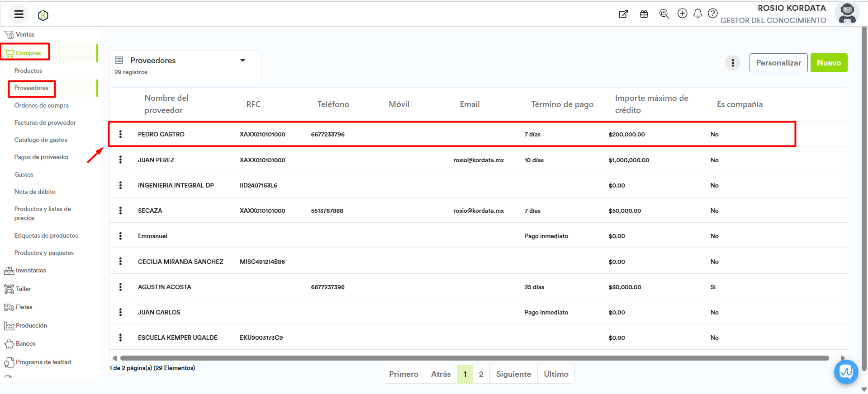This screenshot has height=394, width=868.
Task: Click the user avatar picture
Action: (847, 14)
